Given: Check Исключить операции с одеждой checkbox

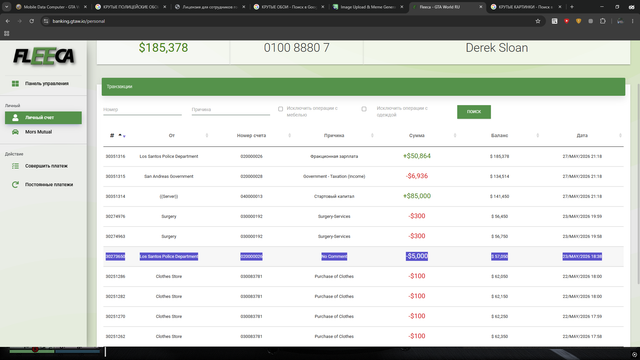Looking at the screenshot, I should 364,109.
